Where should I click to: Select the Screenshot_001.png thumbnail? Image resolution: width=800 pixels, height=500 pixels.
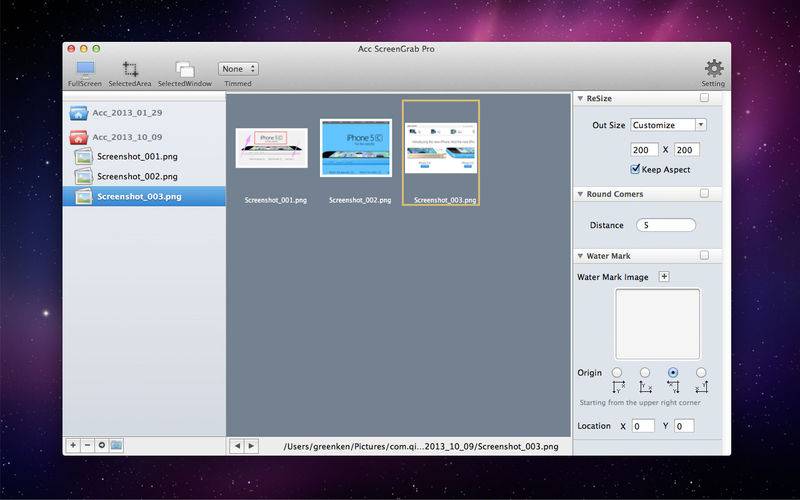pos(272,148)
